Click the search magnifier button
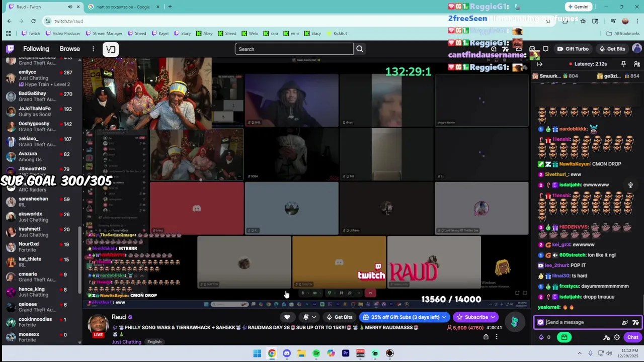 click(x=360, y=49)
